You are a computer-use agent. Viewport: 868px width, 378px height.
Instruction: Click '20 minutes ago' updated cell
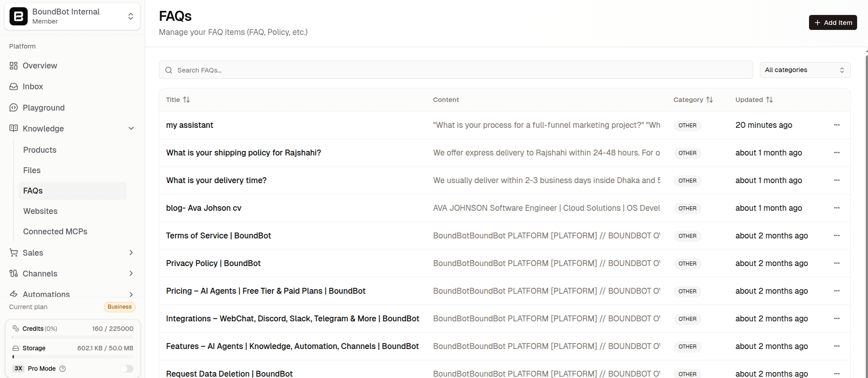(764, 125)
